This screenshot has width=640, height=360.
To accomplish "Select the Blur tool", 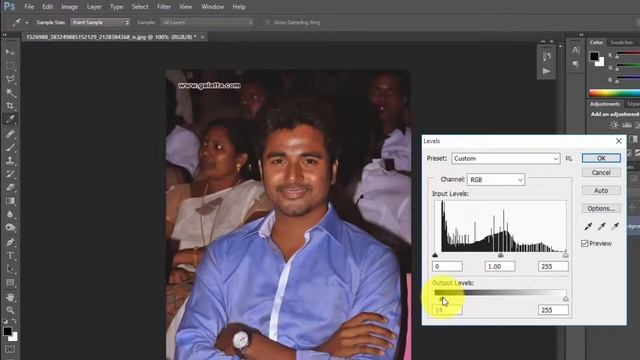I will [x=10, y=214].
